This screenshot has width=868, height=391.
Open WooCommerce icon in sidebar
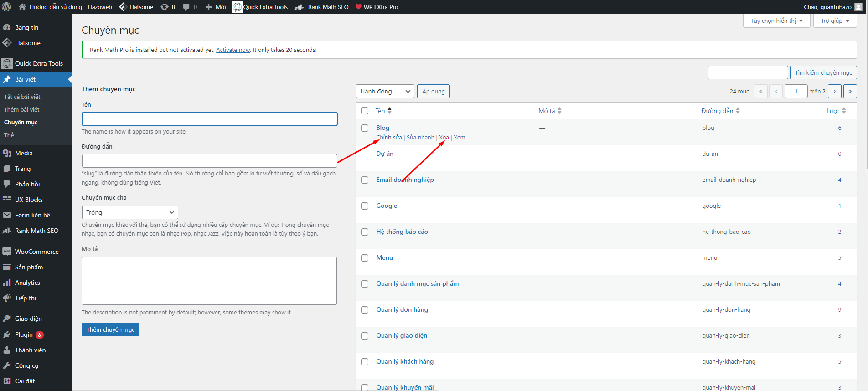7,252
